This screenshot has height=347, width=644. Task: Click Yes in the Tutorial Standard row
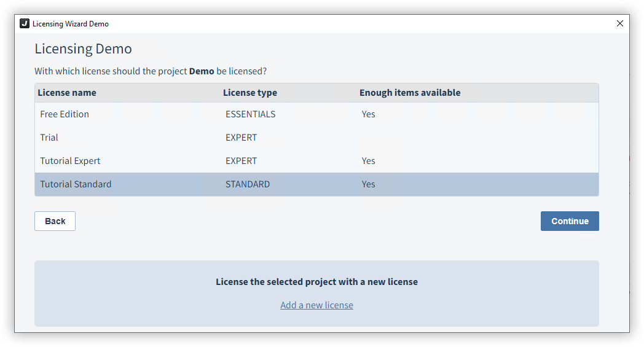tap(368, 184)
